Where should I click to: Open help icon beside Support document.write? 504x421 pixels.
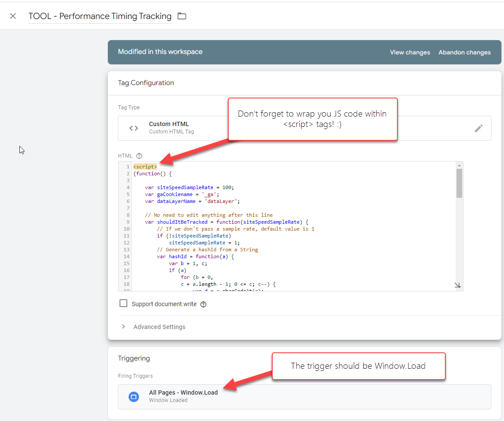pos(203,304)
